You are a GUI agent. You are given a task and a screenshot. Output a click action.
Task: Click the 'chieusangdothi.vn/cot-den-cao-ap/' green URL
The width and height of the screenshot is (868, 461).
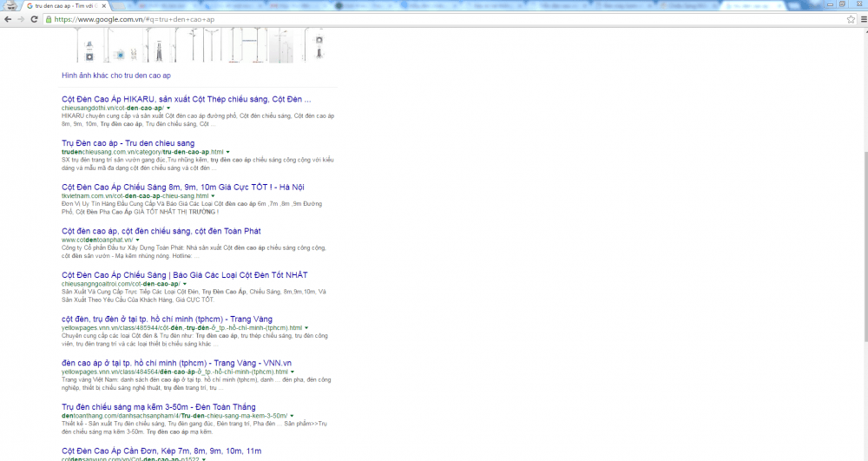coord(112,108)
